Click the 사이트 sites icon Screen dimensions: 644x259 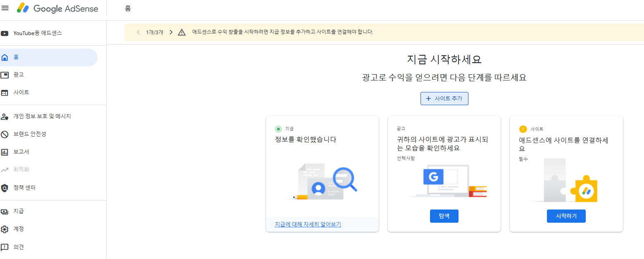(5, 92)
